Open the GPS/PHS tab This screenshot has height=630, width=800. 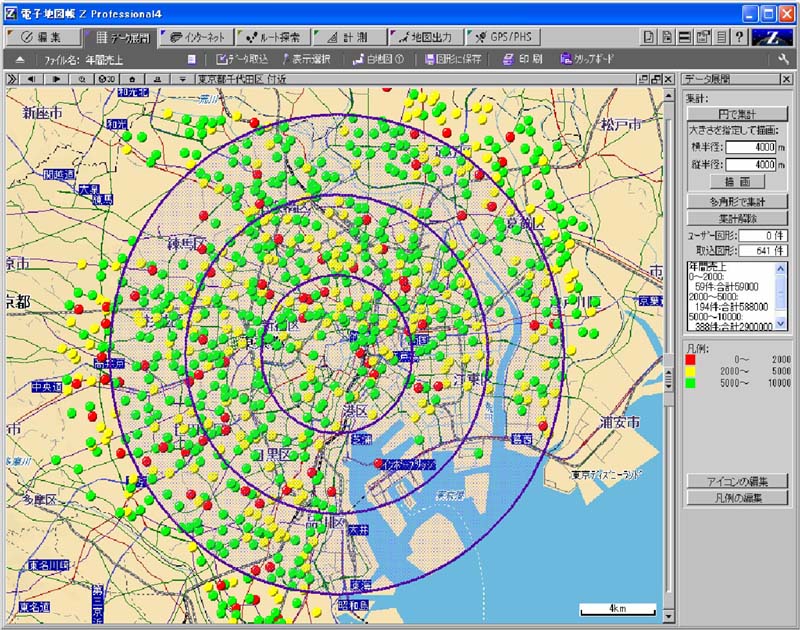click(x=503, y=37)
